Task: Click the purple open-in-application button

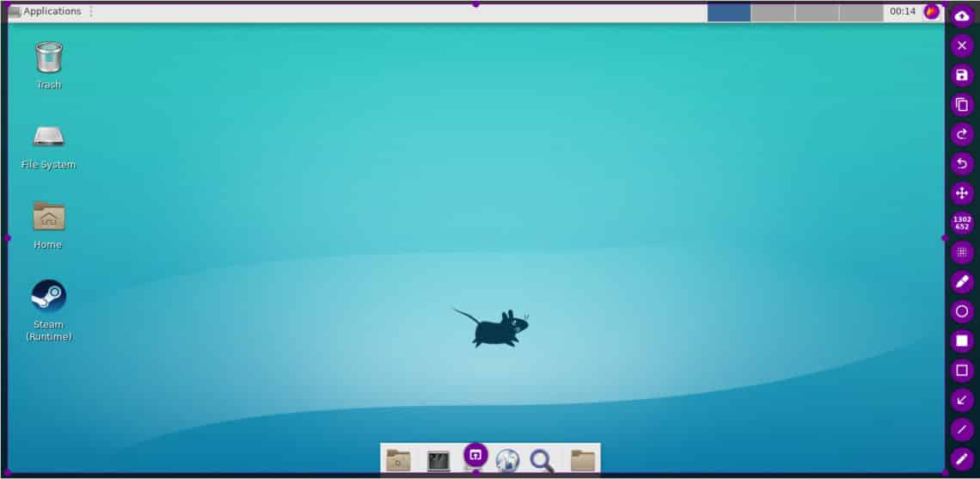Action: [x=475, y=455]
